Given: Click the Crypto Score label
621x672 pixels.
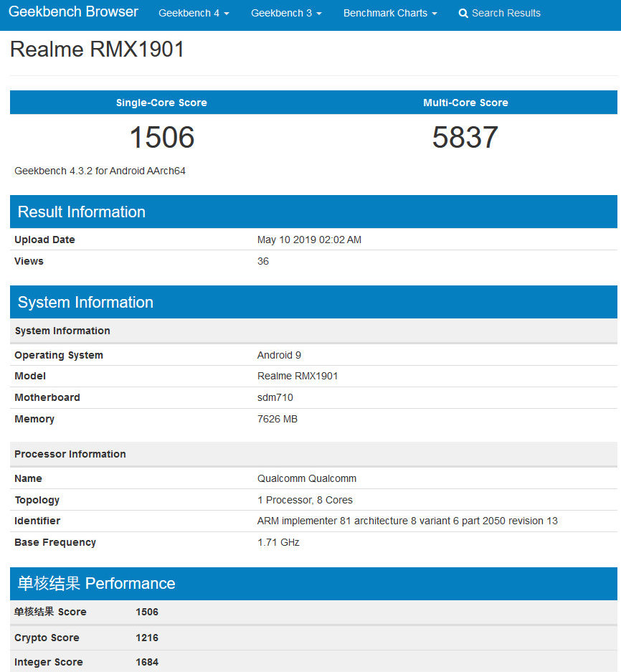Looking at the screenshot, I should (x=47, y=638).
